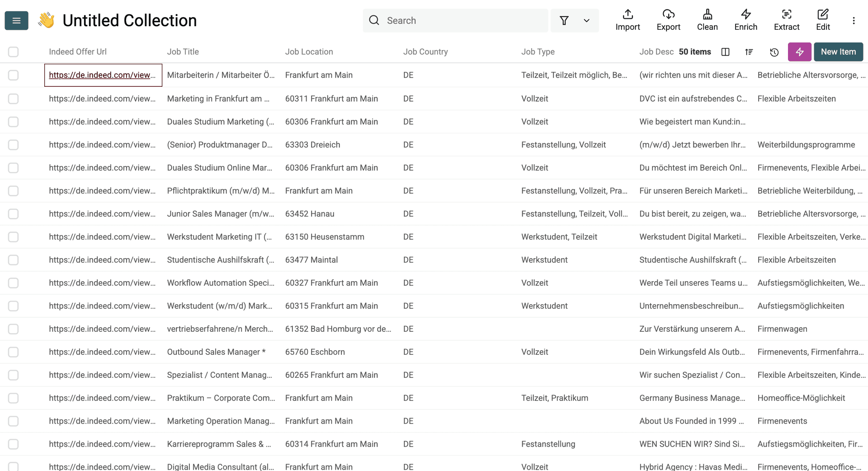
Task: Select the Export function
Action: [668, 20]
